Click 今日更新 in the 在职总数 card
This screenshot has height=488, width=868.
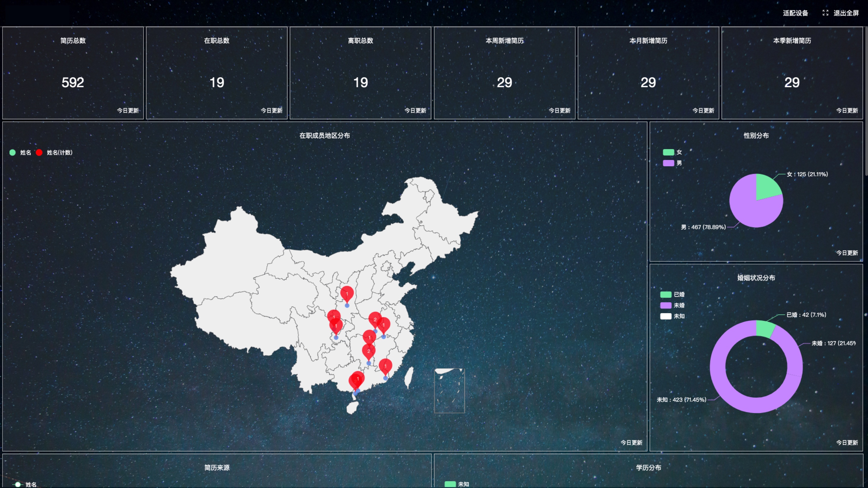pyautogui.click(x=272, y=111)
